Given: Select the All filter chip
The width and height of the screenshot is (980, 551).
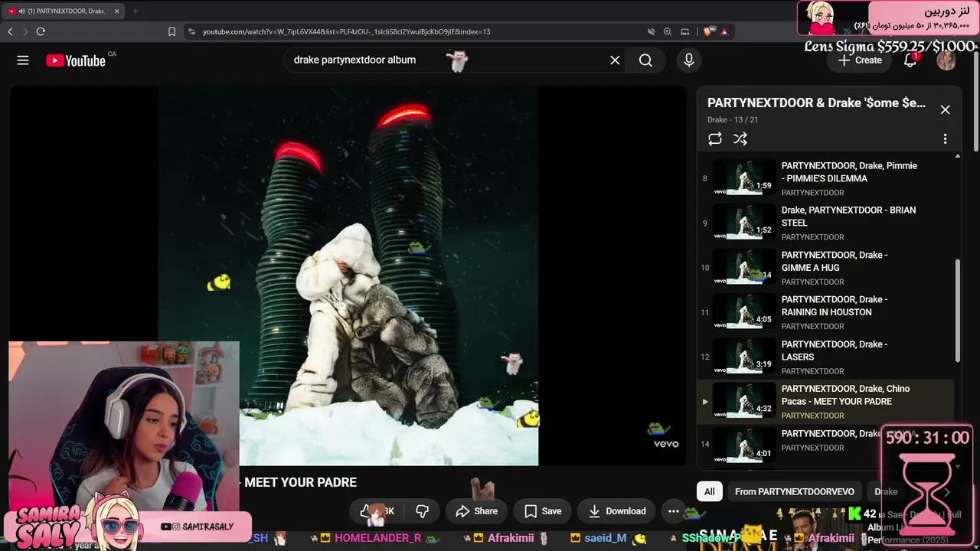Looking at the screenshot, I should pyautogui.click(x=710, y=491).
